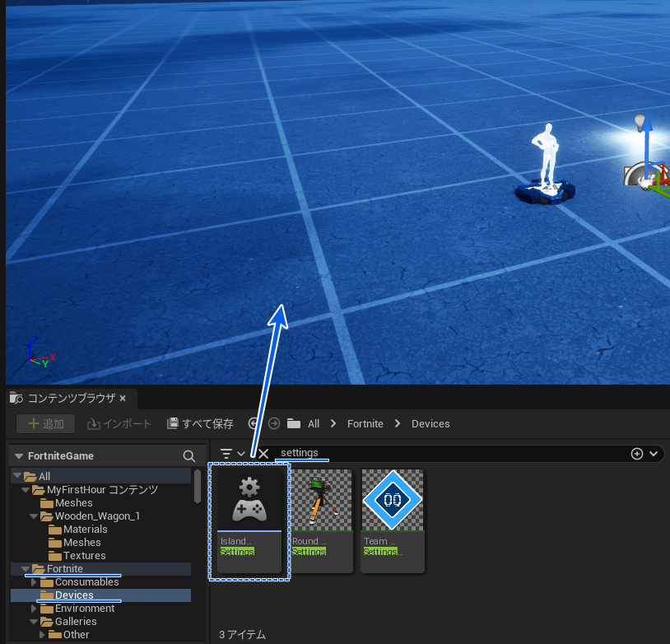Click the 3 アイテム item count text

pyautogui.click(x=242, y=635)
